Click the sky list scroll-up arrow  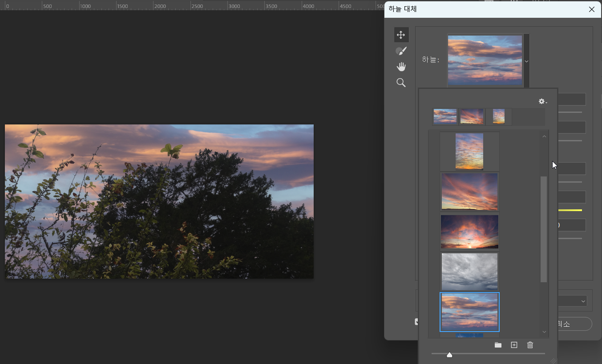click(544, 136)
